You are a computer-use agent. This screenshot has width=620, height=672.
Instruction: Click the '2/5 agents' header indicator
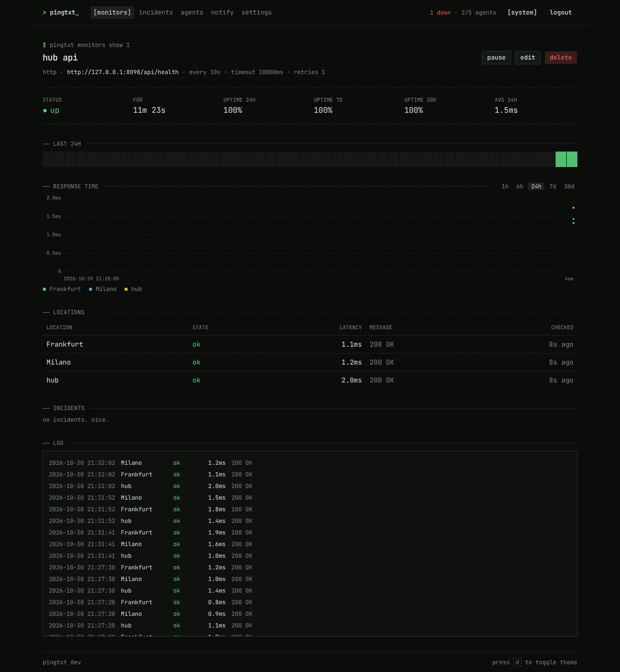479,13
